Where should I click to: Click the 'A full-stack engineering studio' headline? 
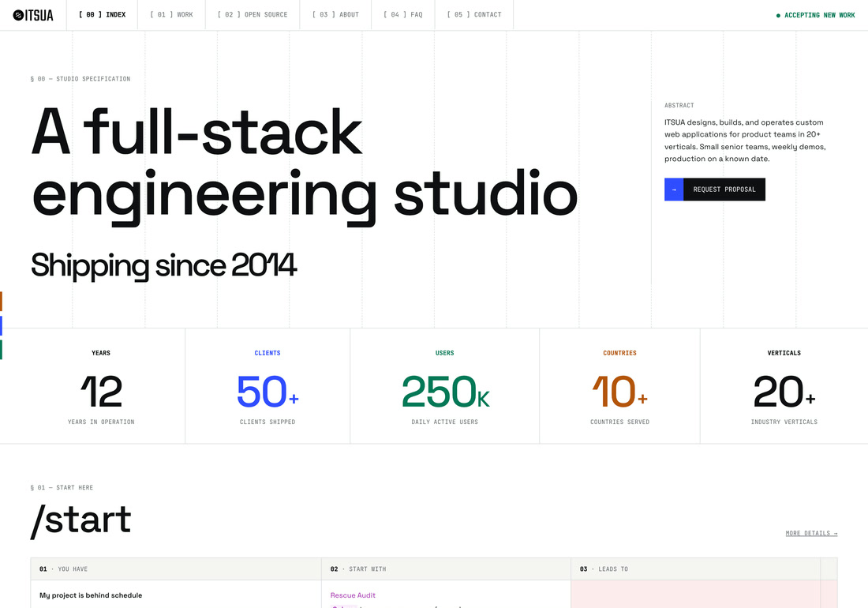[x=305, y=166]
